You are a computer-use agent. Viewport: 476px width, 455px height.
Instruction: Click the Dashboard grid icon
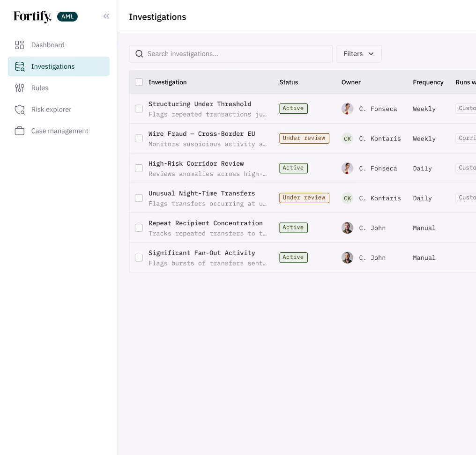point(19,45)
